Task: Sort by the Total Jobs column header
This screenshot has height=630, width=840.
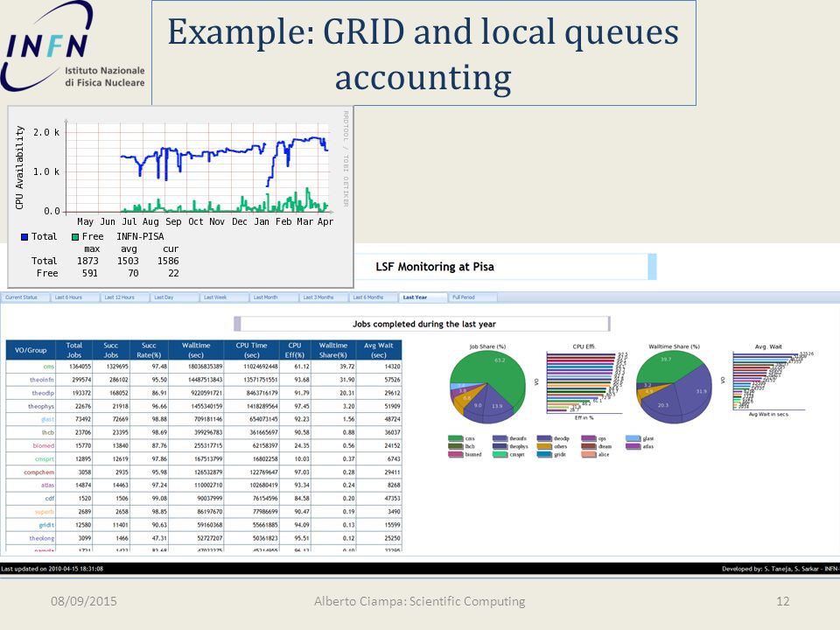Action: pos(73,350)
